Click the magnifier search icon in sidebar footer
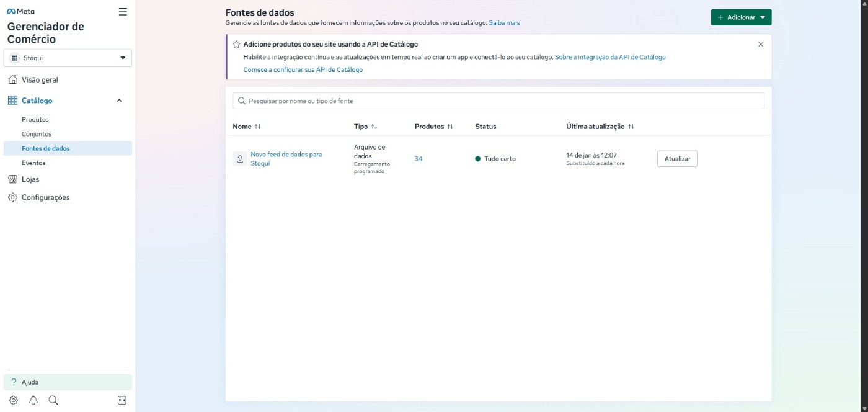This screenshot has height=412, width=868. [x=53, y=400]
